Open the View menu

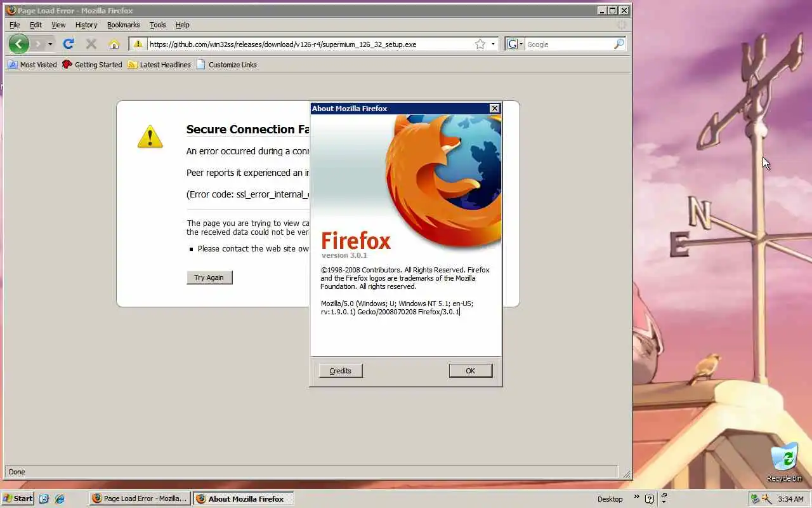coord(58,25)
